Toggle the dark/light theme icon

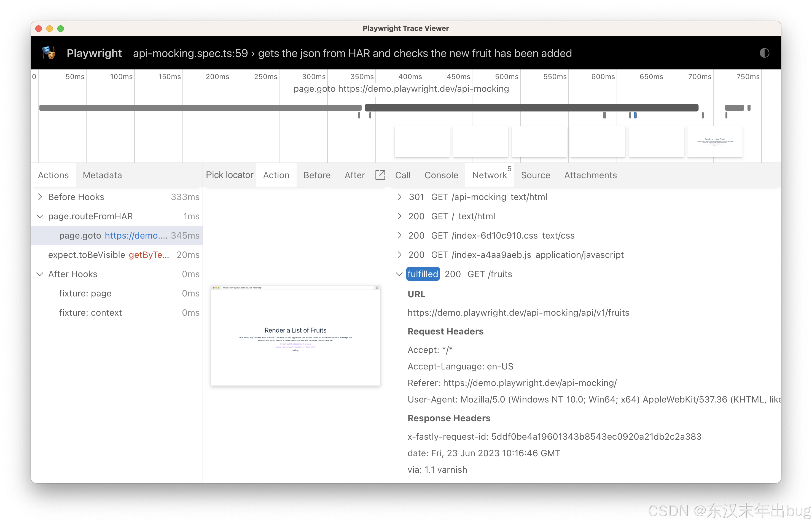[764, 53]
